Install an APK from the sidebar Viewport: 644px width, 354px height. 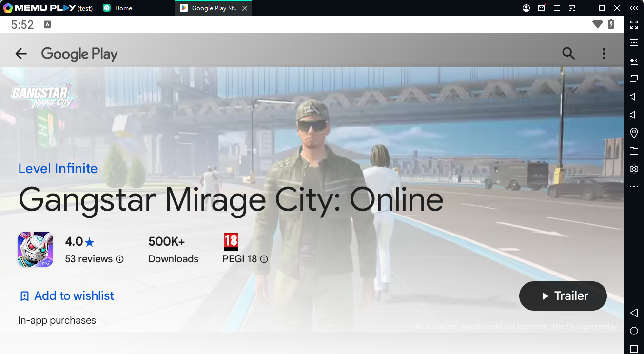(x=634, y=60)
